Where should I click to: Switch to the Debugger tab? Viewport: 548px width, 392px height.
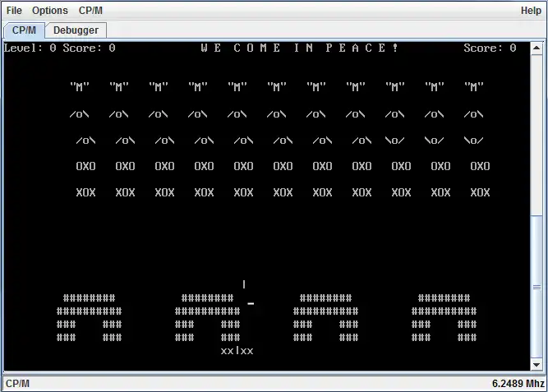(x=76, y=30)
